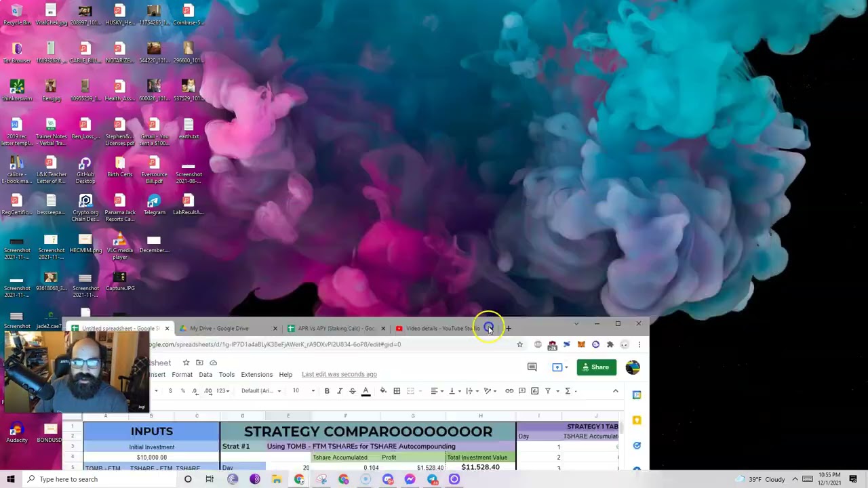Open the Default (Arial) font dropdown
The image size is (868, 488).
coord(261,390)
